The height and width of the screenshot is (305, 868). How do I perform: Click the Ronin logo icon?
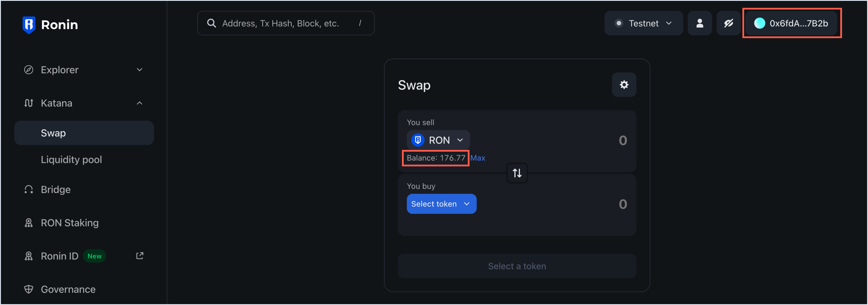[29, 25]
